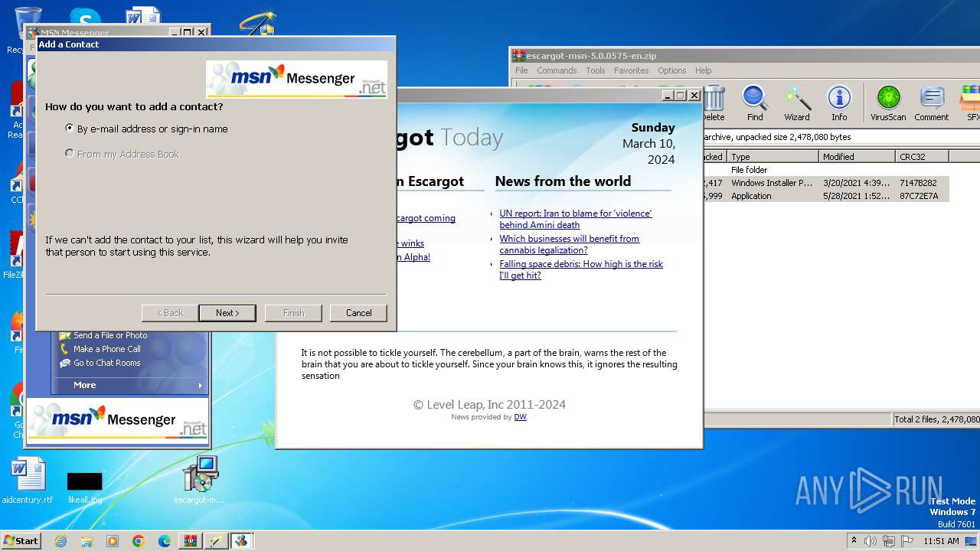Click Cancel in Add a Contact wizard
The width and height of the screenshot is (980, 551).
tap(358, 313)
